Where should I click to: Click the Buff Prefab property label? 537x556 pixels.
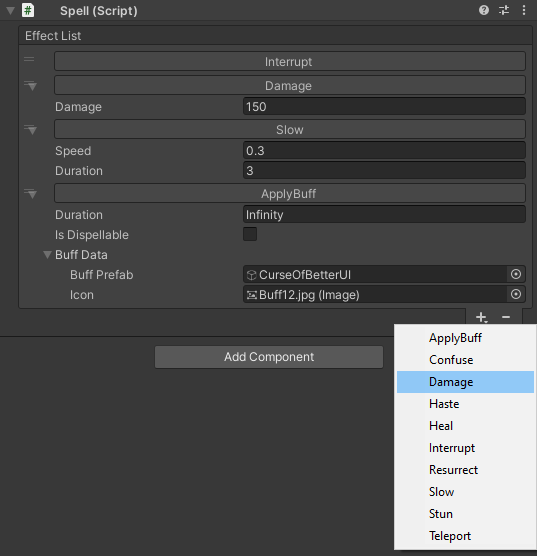101,275
